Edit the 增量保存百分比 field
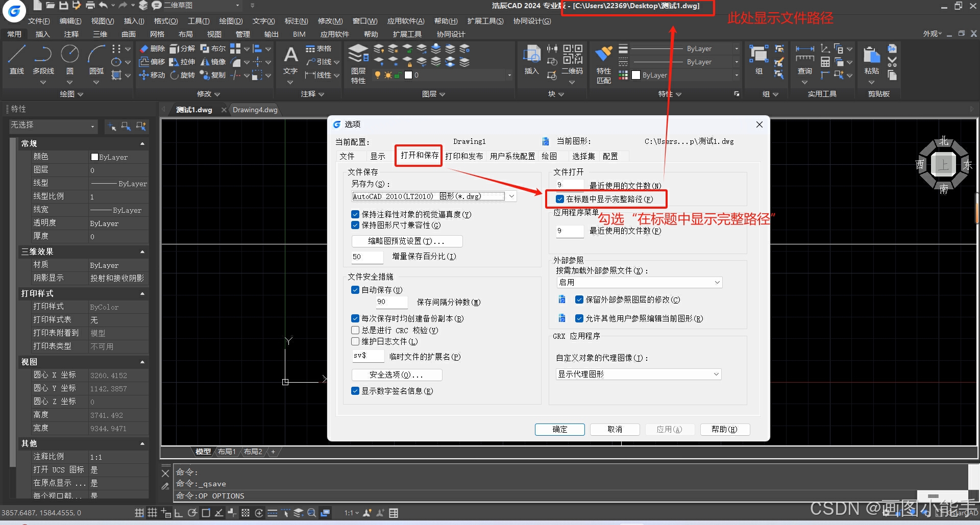980x525 pixels. pyautogui.click(x=367, y=257)
